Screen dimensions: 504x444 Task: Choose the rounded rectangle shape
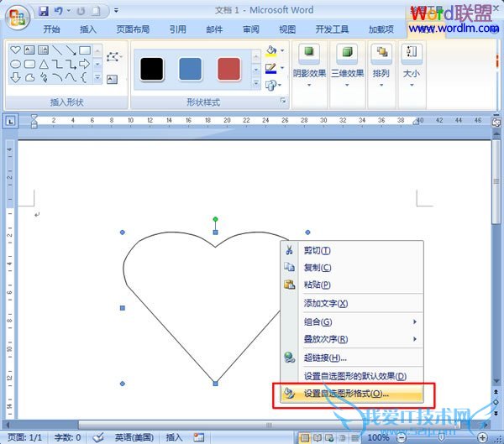(29, 64)
